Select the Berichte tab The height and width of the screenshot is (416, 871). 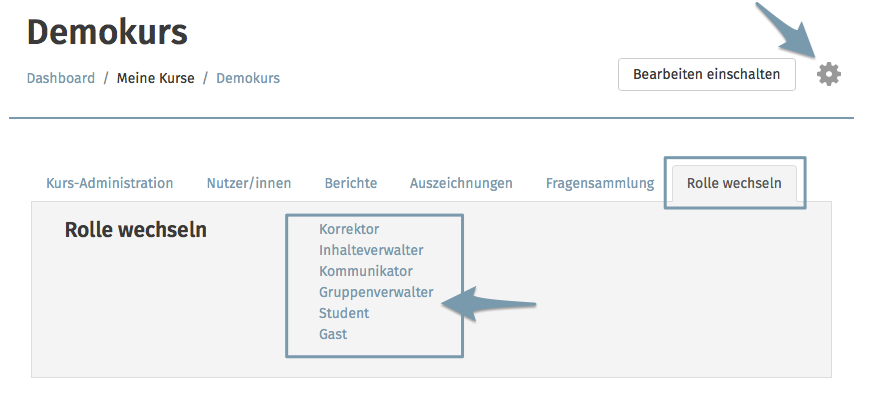pos(351,183)
